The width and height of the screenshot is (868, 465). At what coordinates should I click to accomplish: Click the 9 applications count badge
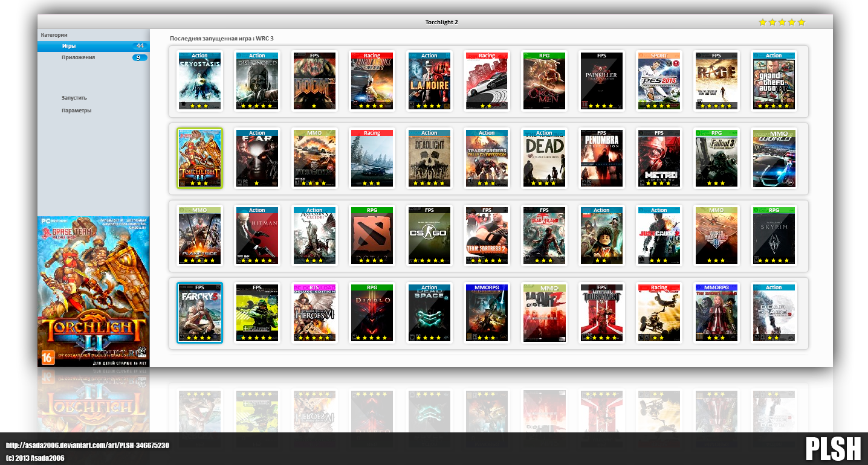140,57
